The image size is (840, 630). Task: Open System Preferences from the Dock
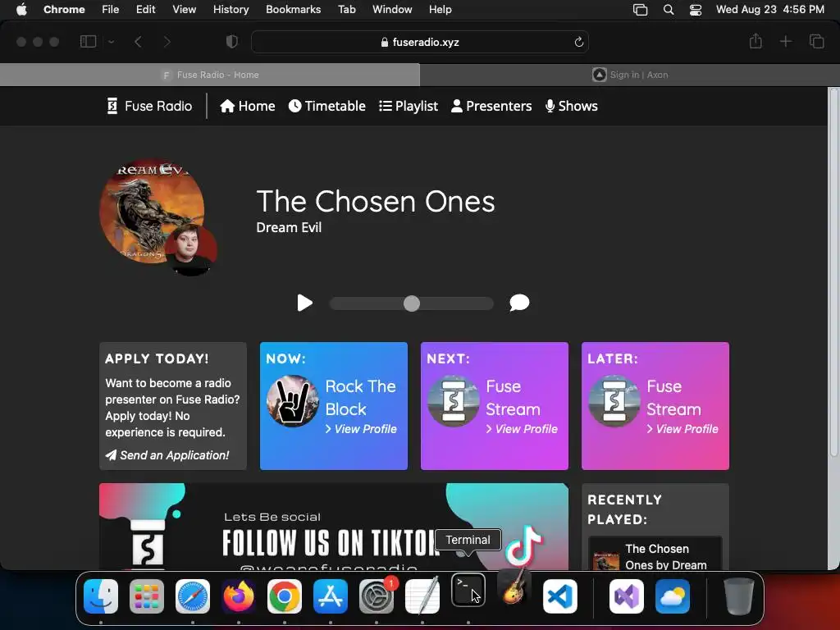[377, 596]
